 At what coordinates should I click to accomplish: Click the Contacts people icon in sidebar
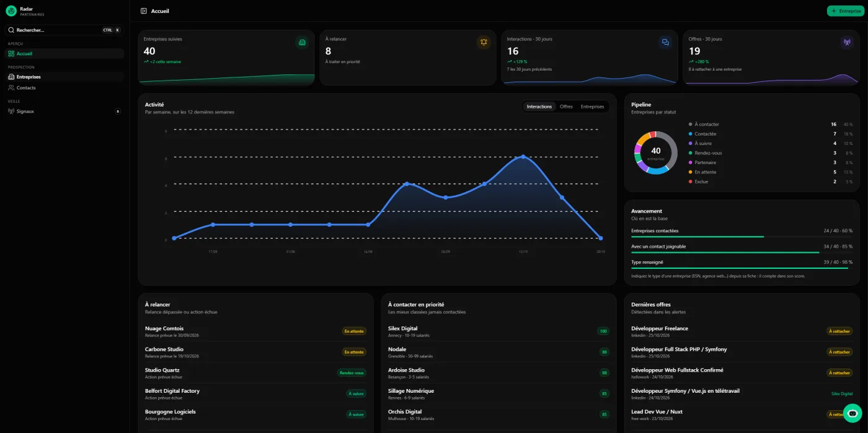click(x=11, y=88)
